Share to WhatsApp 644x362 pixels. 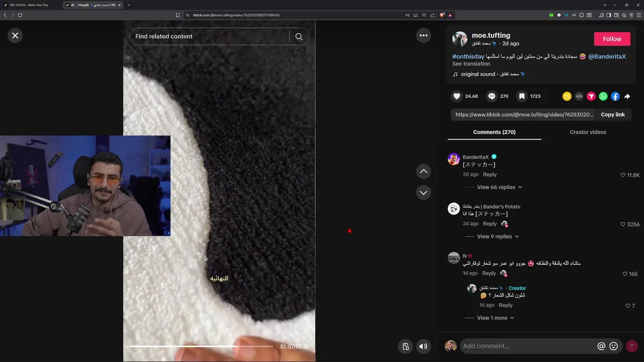603,96
